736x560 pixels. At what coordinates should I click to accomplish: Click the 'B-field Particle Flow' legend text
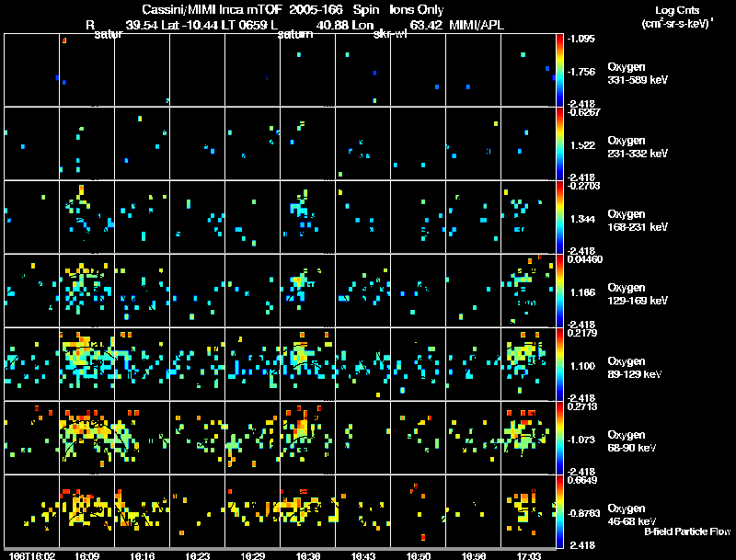pos(687,531)
